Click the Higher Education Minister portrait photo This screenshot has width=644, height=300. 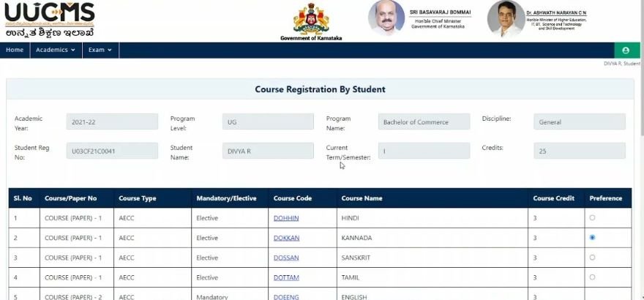506,18
